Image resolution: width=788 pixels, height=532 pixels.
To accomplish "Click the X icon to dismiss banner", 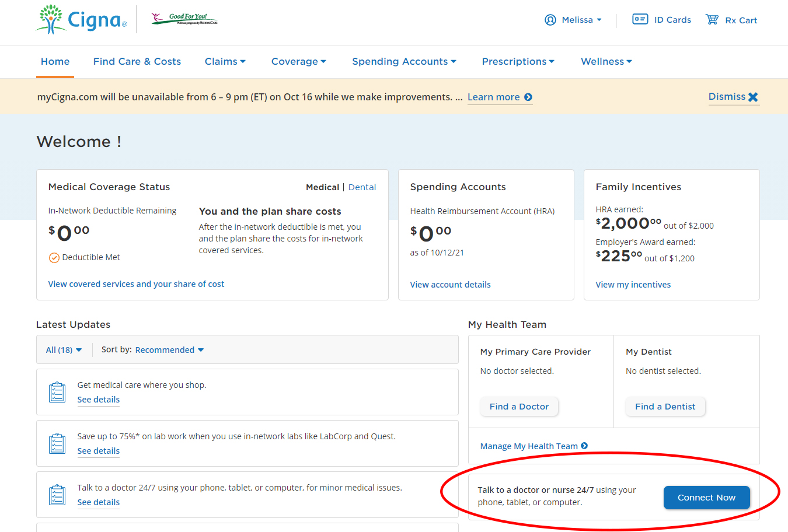I will tap(753, 97).
